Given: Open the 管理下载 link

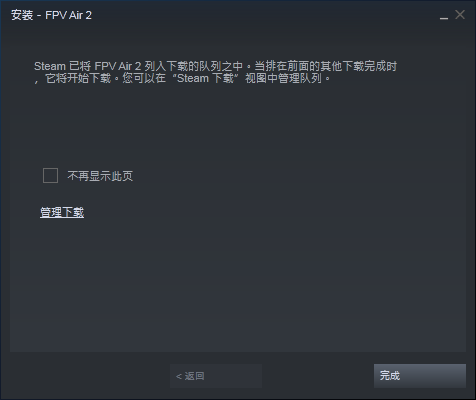Looking at the screenshot, I should coord(62,212).
